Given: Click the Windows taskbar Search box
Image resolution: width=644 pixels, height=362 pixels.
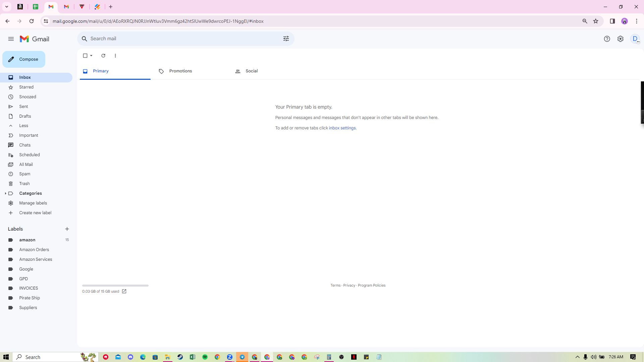Looking at the screenshot, I should [55, 357].
